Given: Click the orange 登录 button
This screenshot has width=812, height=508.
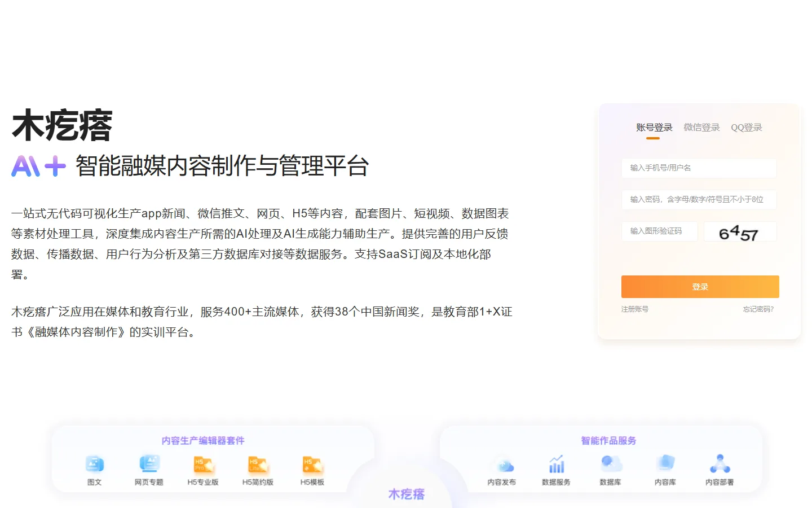Looking at the screenshot, I should point(700,287).
